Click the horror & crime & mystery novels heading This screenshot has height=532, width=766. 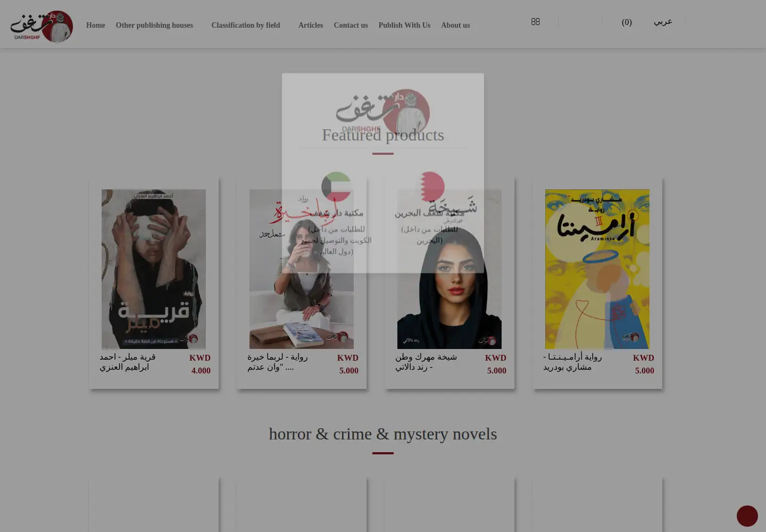tap(383, 434)
